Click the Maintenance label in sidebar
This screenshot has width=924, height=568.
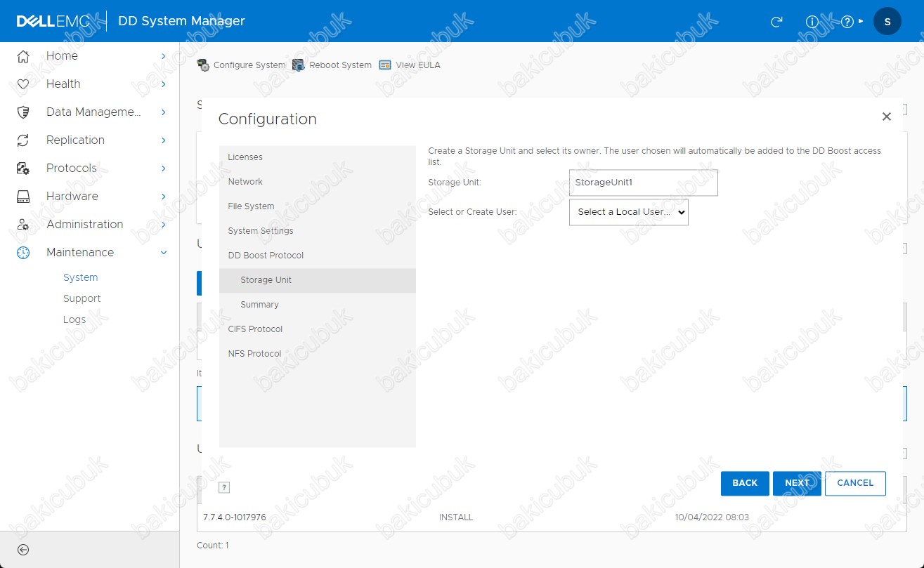tap(80, 253)
